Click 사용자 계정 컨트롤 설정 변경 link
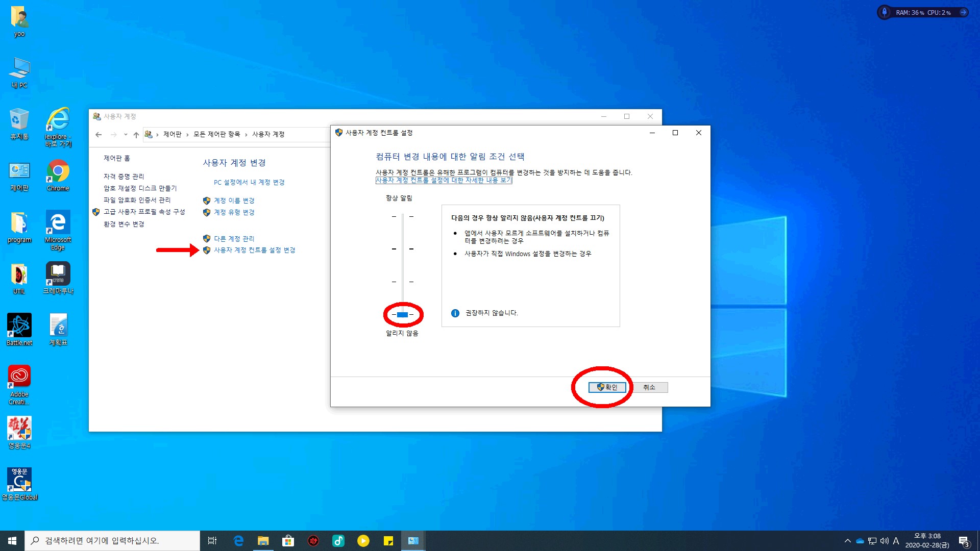Viewport: 980px width, 551px height. 254,250
